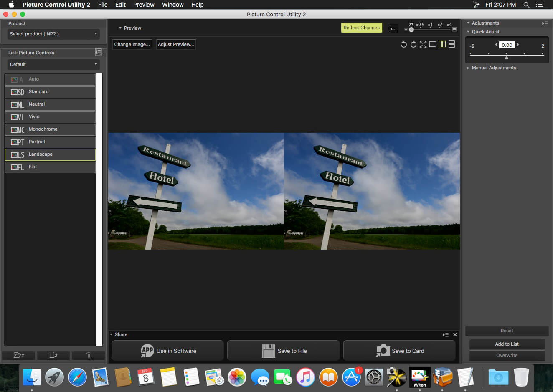The width and height of the screenshot is (553, 392).
Task: Expand the Manual Adjustments section
Action: click(x=494, y=68)
